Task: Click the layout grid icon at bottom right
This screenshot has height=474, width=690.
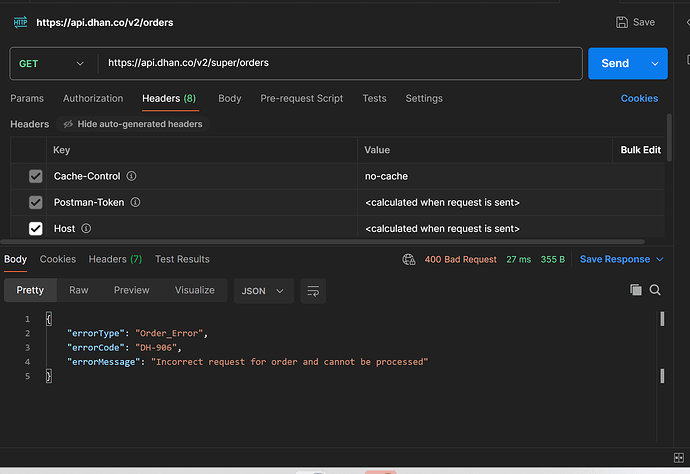Action: 679,458
